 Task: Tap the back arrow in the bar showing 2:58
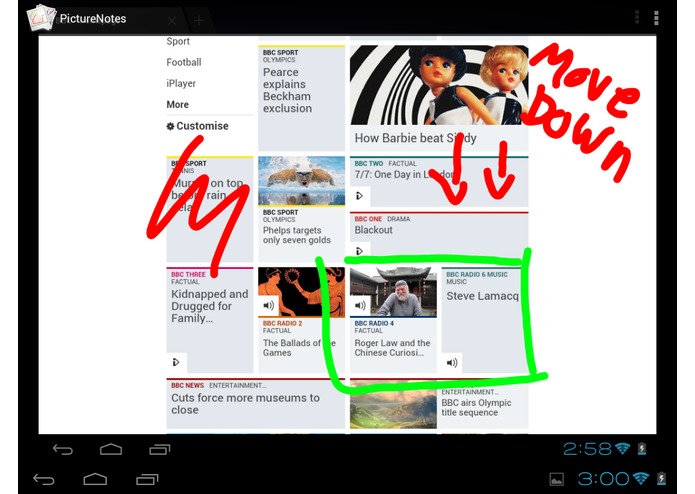coord(62,450)
